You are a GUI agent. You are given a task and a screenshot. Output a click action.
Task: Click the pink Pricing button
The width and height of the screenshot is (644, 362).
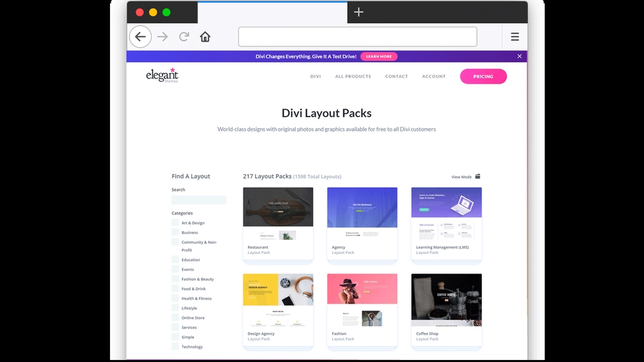coord(483,76)
